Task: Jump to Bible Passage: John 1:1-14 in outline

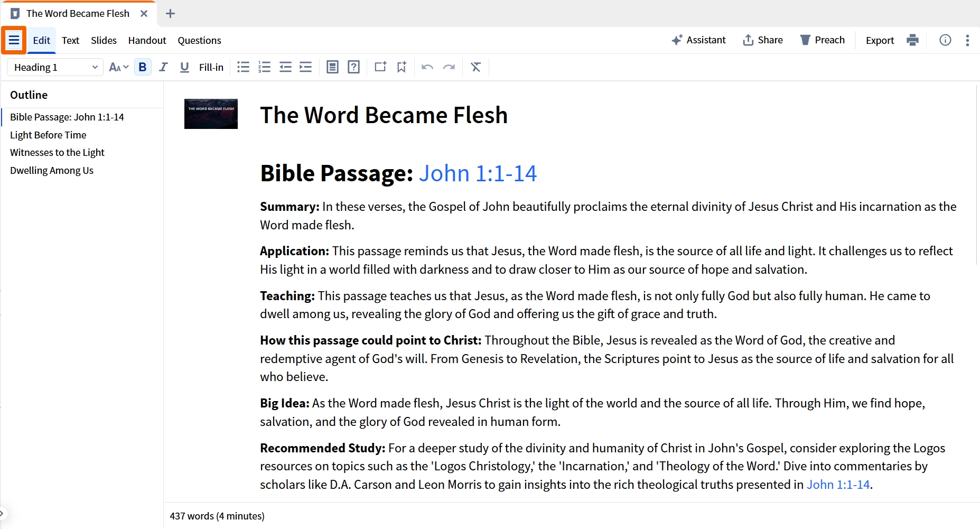Action: pyautogui.click(x=67, y=117)
